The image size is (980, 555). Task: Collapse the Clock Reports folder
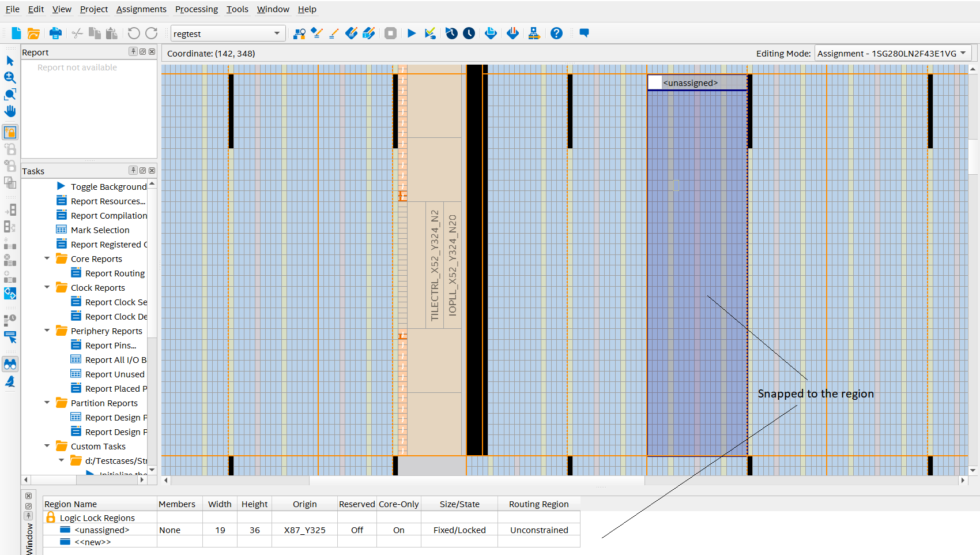point(47,287)
